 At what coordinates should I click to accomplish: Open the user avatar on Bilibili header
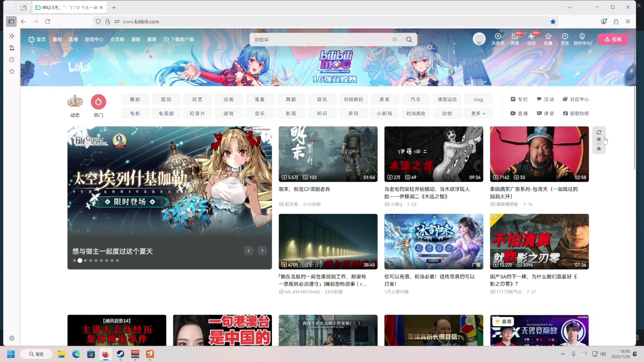479,39
